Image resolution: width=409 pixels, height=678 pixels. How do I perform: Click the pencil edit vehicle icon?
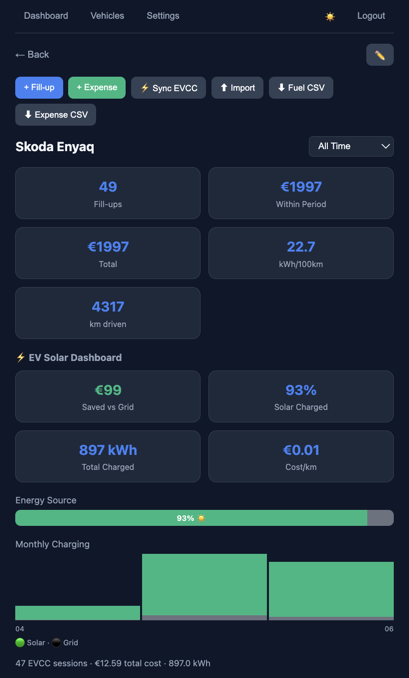click(380, 55)
